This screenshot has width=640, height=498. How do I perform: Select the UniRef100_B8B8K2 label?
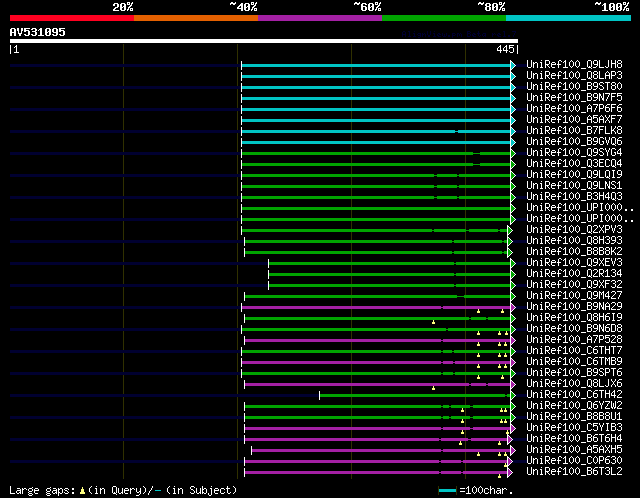tap(574, 252)
